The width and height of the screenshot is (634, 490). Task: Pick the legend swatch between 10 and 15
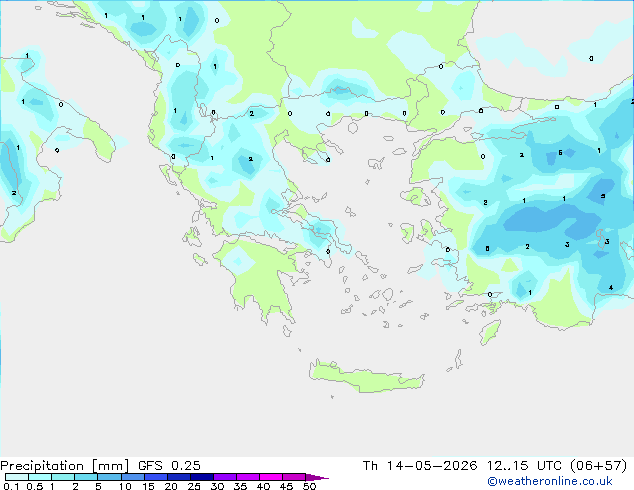tap(133, 477)
